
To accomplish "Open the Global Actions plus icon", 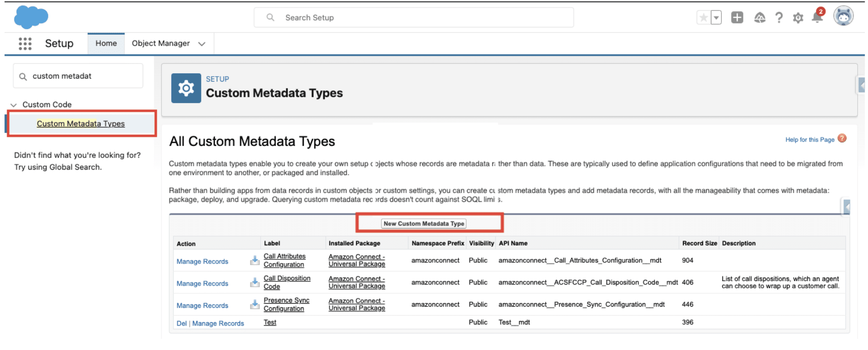I will click(737, 18).
